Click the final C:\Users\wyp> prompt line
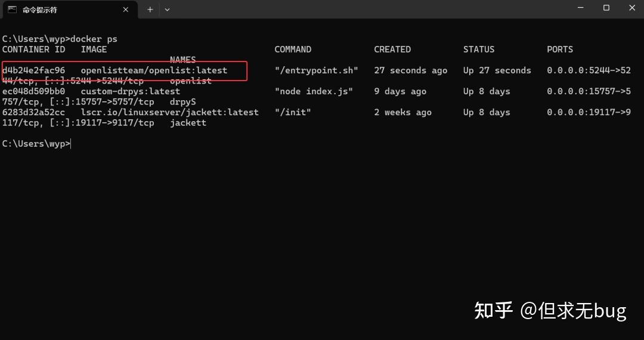The width and height of the screenshot is (644, 340). 36,144
